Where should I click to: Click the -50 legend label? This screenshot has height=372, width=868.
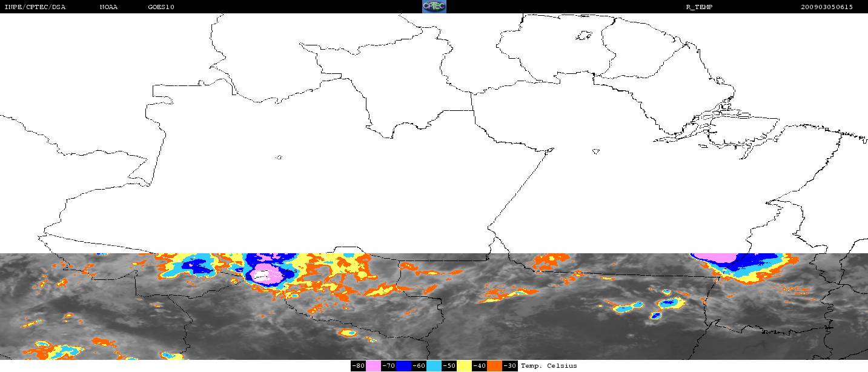point(449,366)
